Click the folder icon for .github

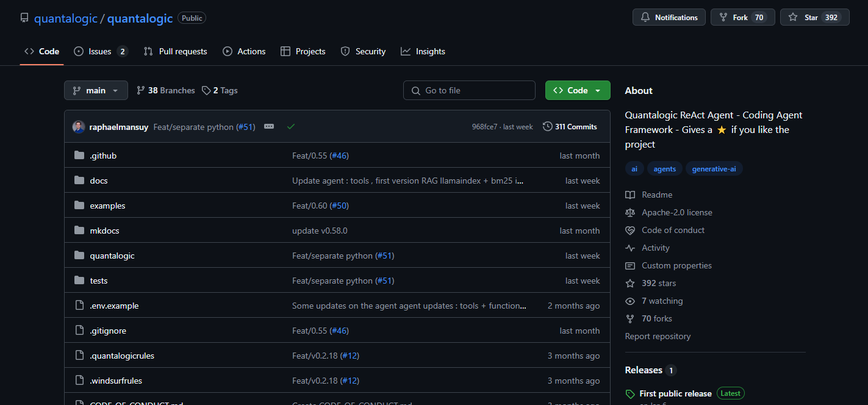pyautogui.click(x=79, y=156)
